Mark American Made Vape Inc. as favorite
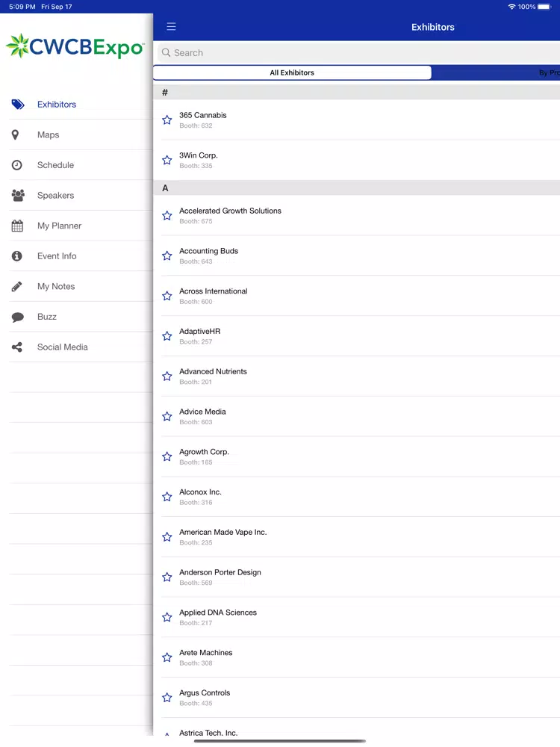The width and height of the screenshot is (560, 747). point(167,537)
